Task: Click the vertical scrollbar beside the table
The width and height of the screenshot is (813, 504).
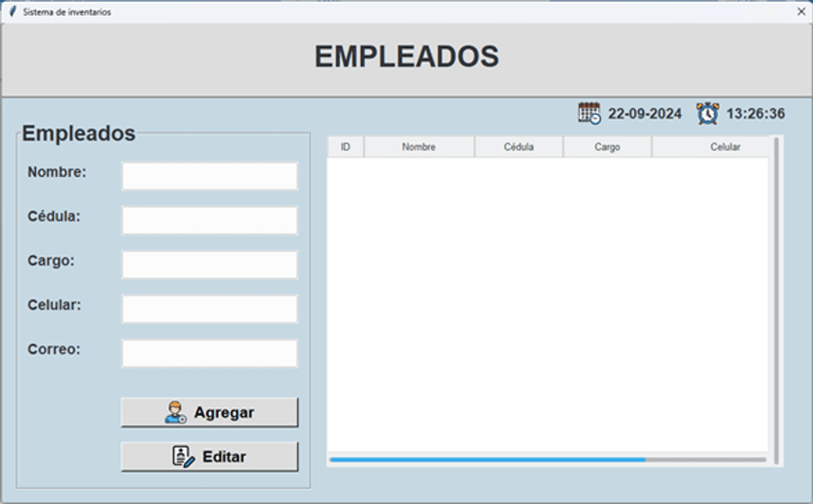Action: 776,298
